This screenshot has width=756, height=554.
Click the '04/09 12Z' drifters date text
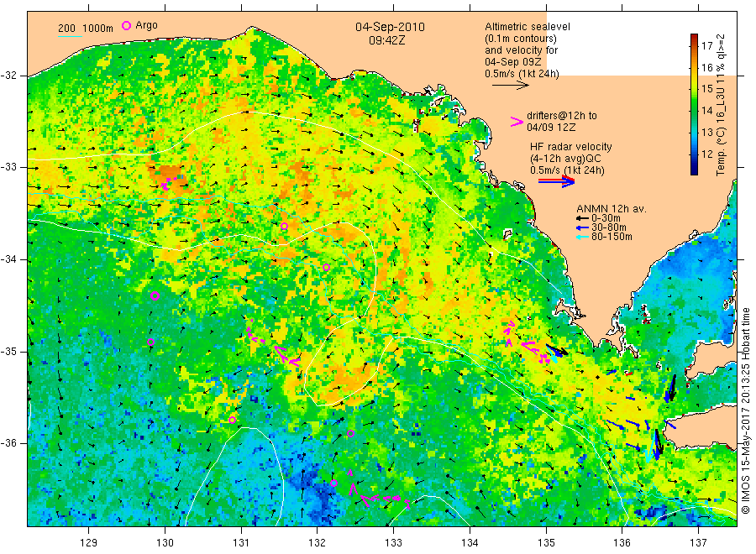point(550,128)
